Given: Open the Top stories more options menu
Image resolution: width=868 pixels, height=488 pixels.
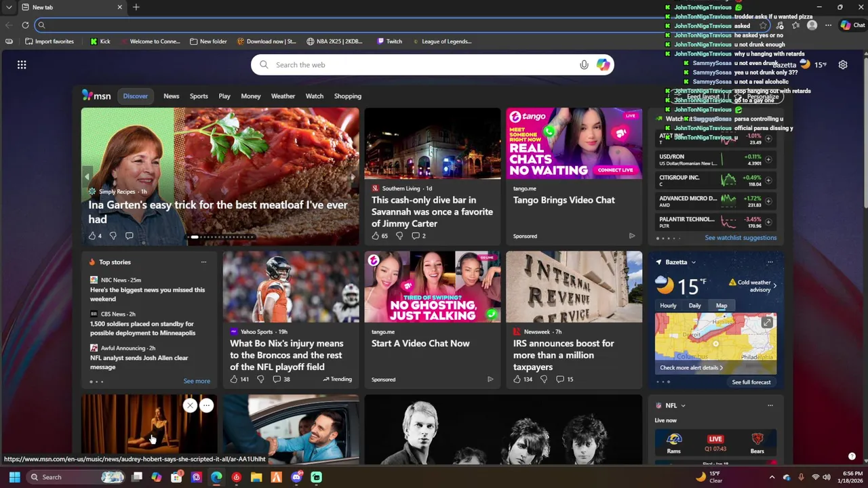Looking at the screenshot, I should pos(203,262).
